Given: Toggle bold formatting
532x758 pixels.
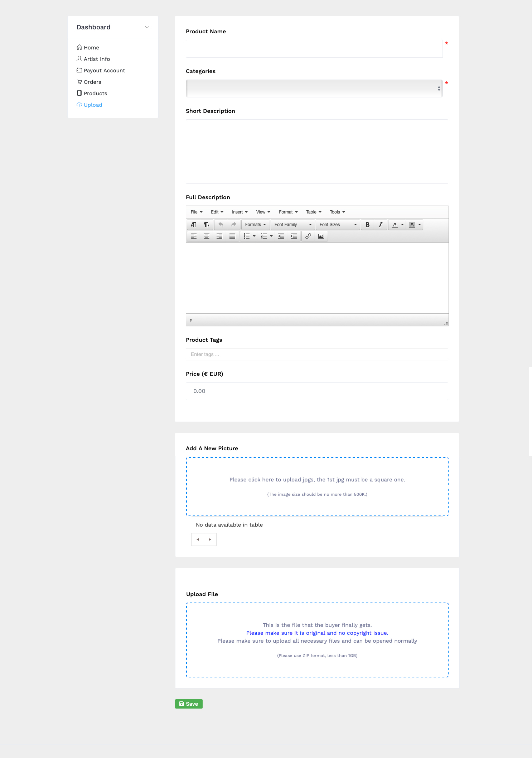Looking at the screenshot, I should [367, 225].
